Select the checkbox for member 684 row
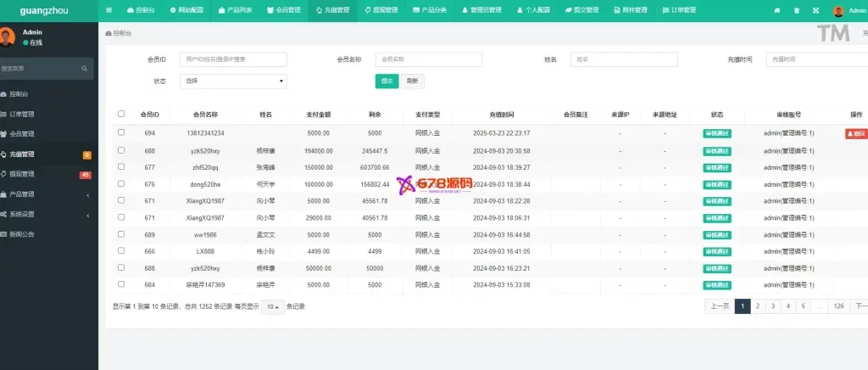The width and height of the screenshot is (868, 370). point(121,283)
